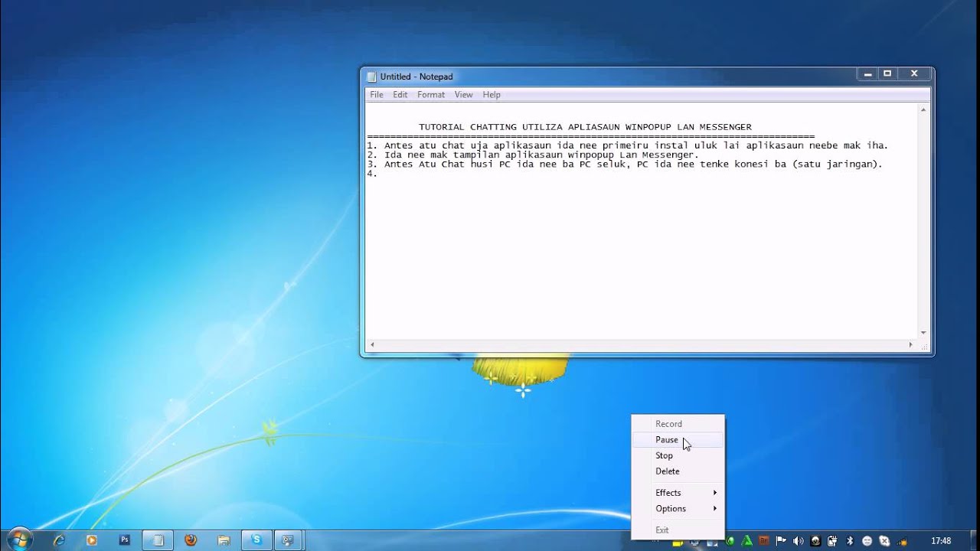Open Internet Explorer from the taskbar
This screenshot has width=980, height=551.
pos(59,540)
